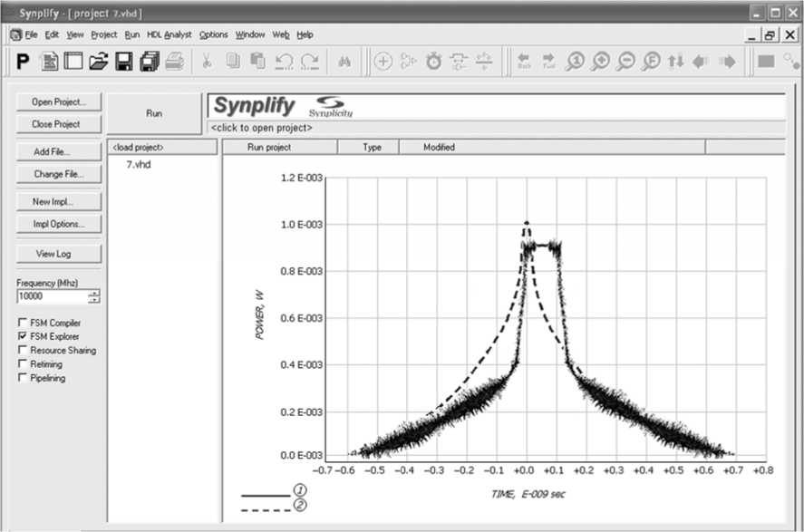The image size is (804, 532).
Task: Click the stopwatch timing icon
Action: (434, 62)
